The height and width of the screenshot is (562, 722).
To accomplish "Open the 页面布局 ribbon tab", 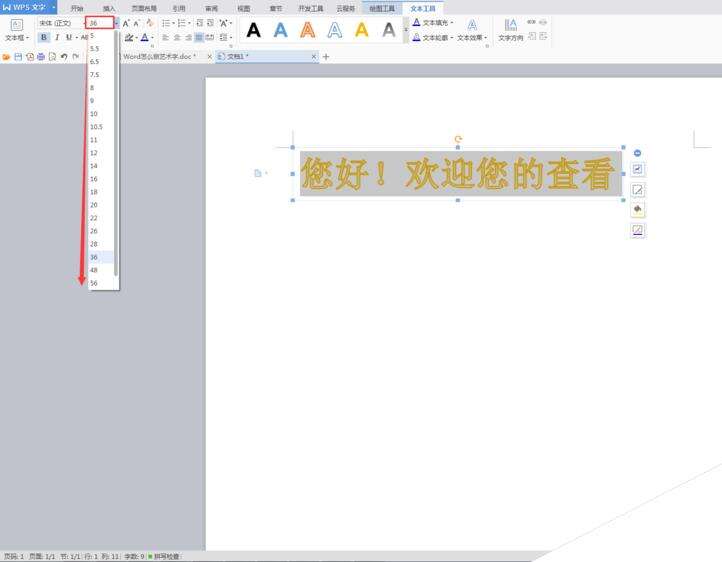I will [x=144, y=8].
